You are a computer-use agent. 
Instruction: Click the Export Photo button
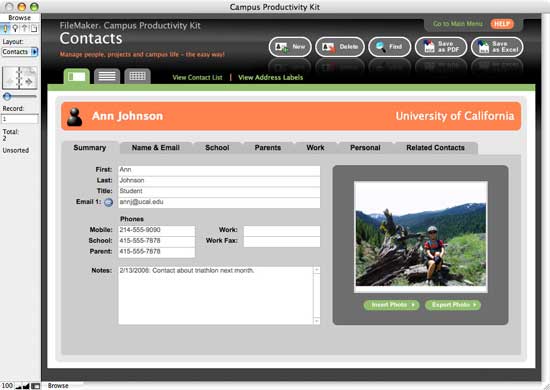coord(453,305)
